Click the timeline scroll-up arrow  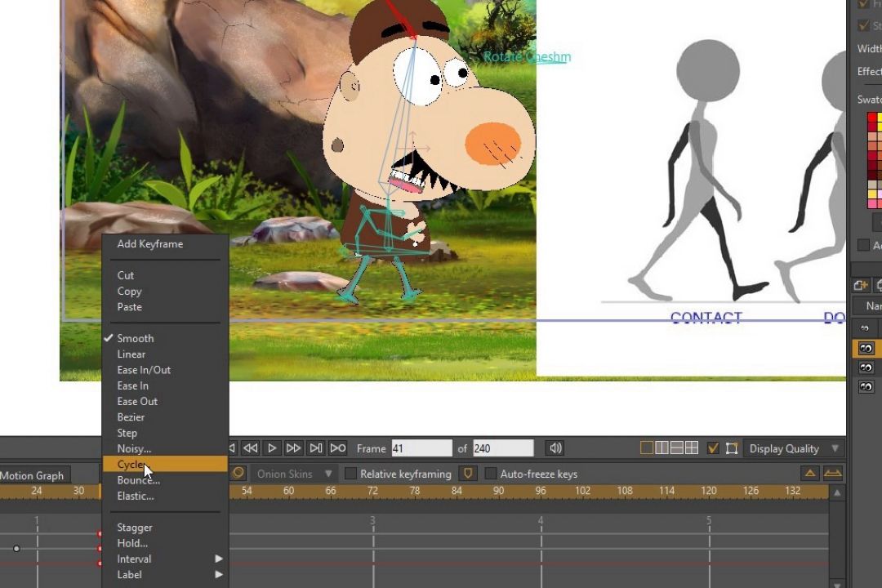[837, 493]
